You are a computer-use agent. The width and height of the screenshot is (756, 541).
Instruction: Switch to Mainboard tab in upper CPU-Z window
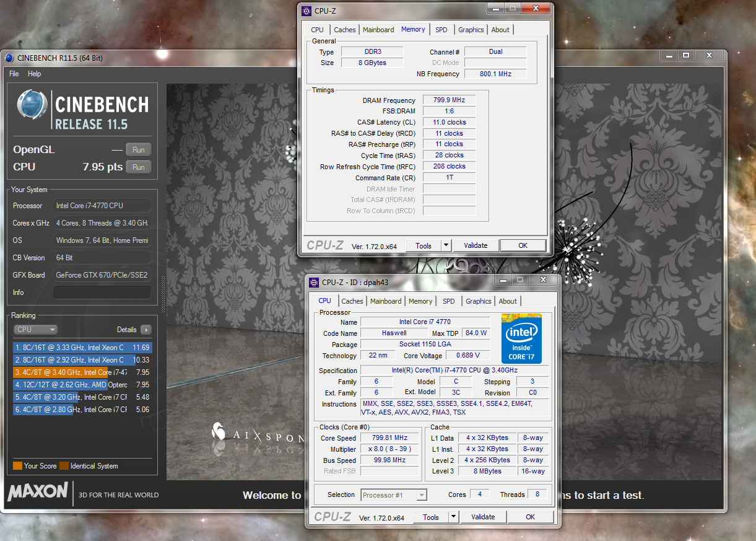(378, 30)
